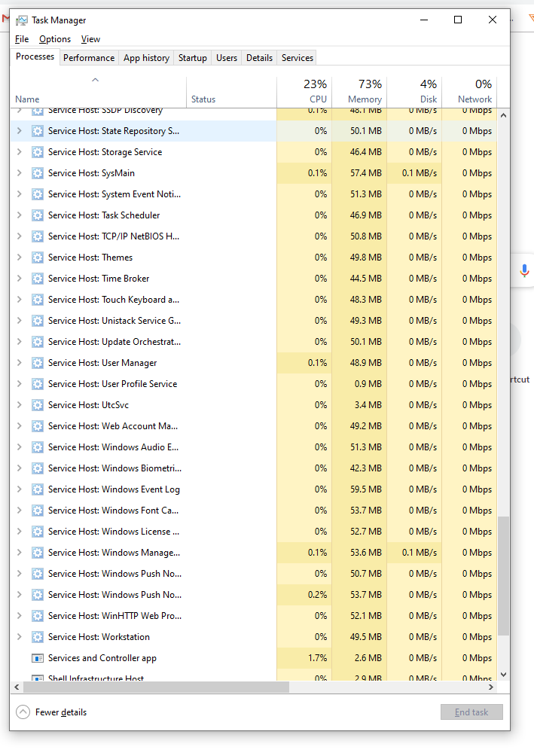Expand Service Host: Touch Keyboard a... row
Image resolution: width=534 pixels, height=756 pixels.
[x=20, y=300]
